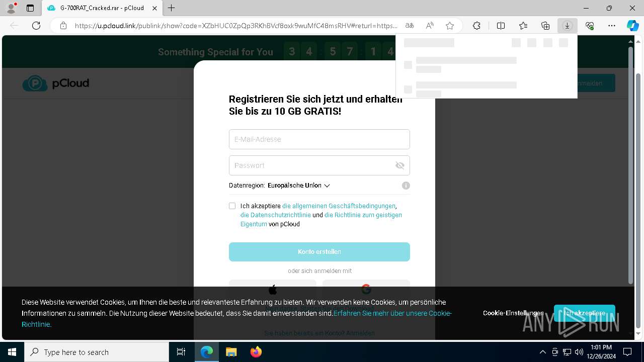
Task: Show the data region info icon
Action: 406,186
